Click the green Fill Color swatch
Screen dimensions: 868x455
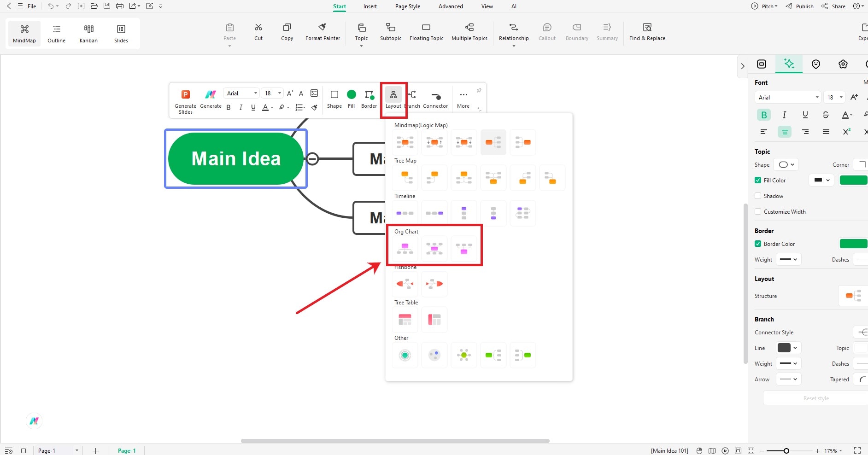[854, 180]
